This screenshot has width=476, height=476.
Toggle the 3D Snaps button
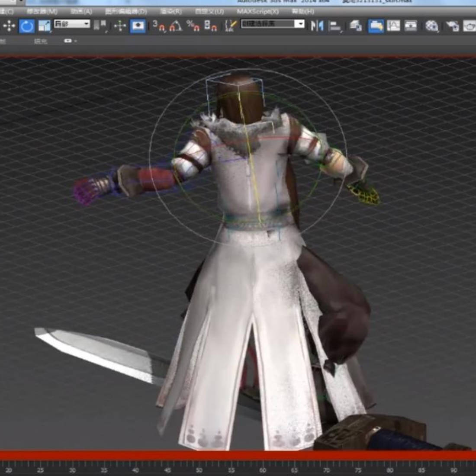coord(159,26)
